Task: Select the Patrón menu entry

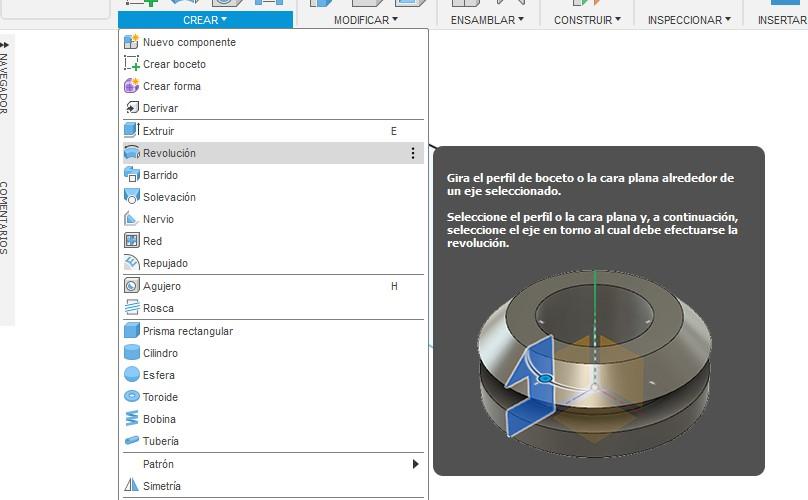Action: 273,464
